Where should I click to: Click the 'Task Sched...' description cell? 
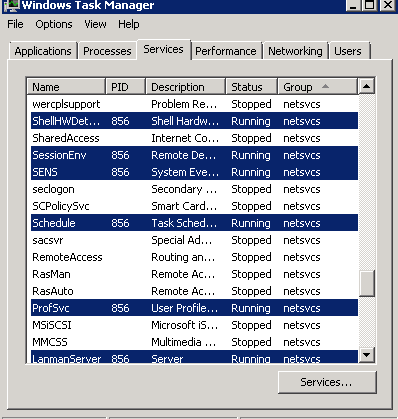[x=184, y=223]
